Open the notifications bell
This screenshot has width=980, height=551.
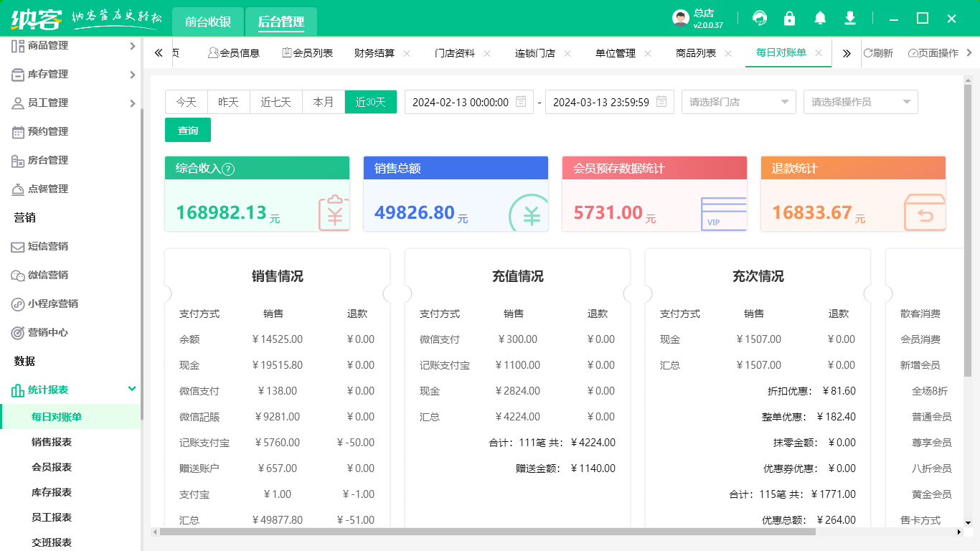pos(820,18)
